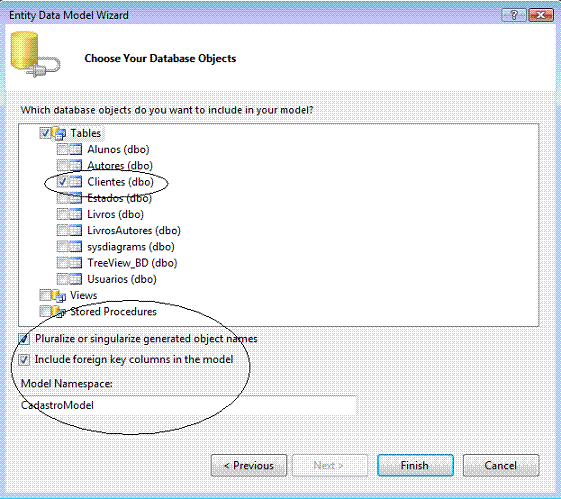Go back with the Previous button
The height and width of the screenshot is (499, 561).
coord(249,465)
